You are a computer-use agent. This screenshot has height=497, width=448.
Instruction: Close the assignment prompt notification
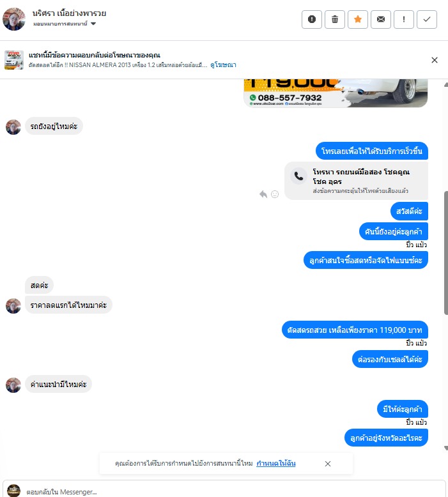pos(328,464)
